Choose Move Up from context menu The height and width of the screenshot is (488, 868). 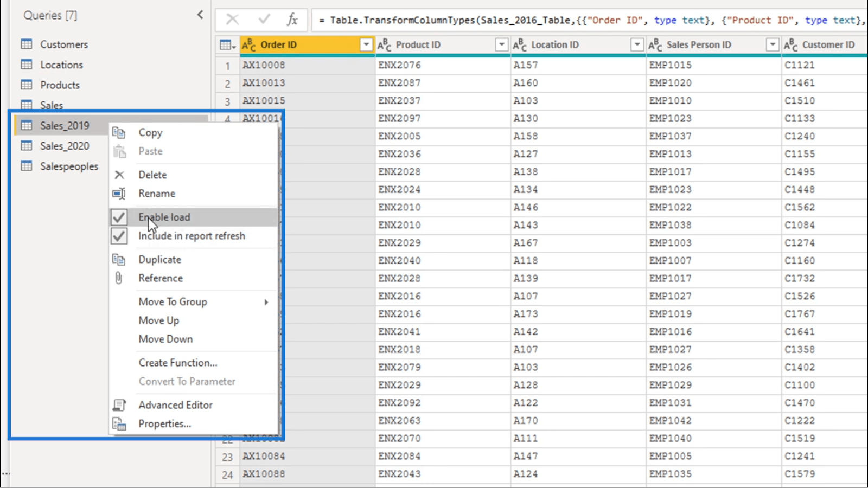159,320
